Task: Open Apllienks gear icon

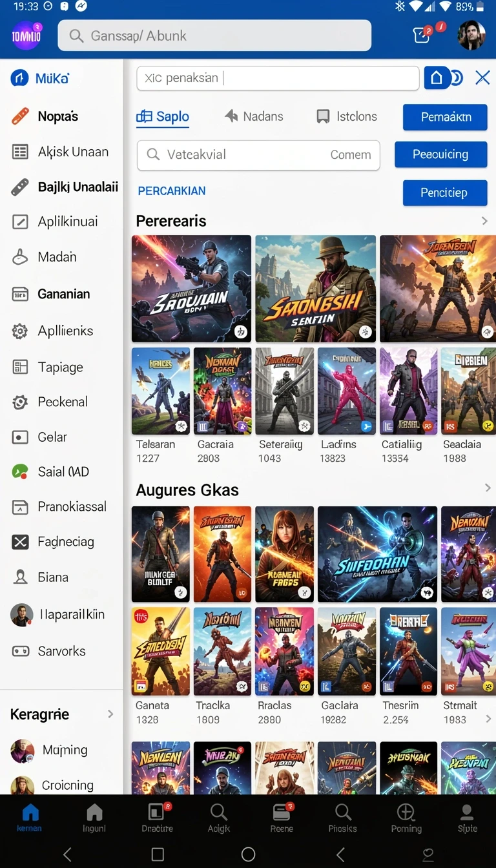Action: click(x=20, y=331)
